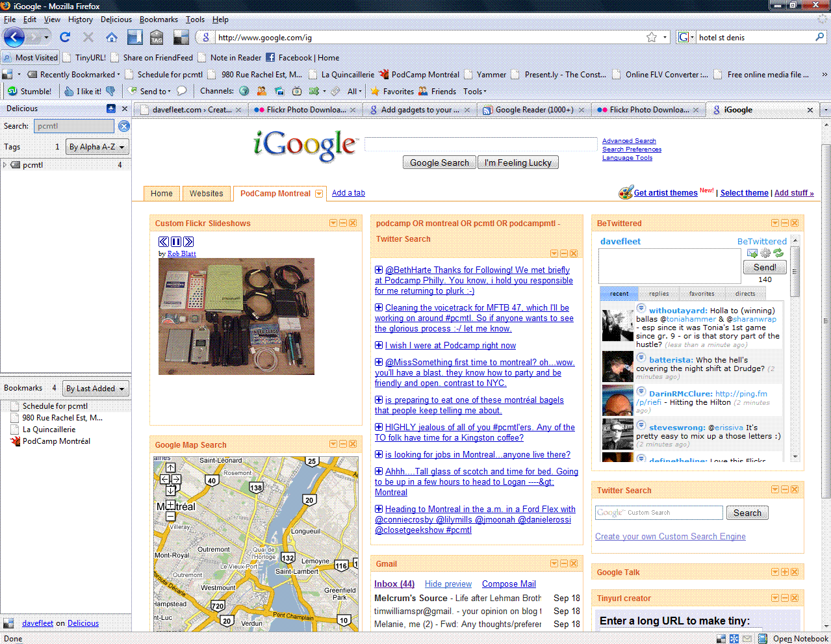Zoom in on the Google map
Viewport: 831px width, 644px height.
coord(170,504)
